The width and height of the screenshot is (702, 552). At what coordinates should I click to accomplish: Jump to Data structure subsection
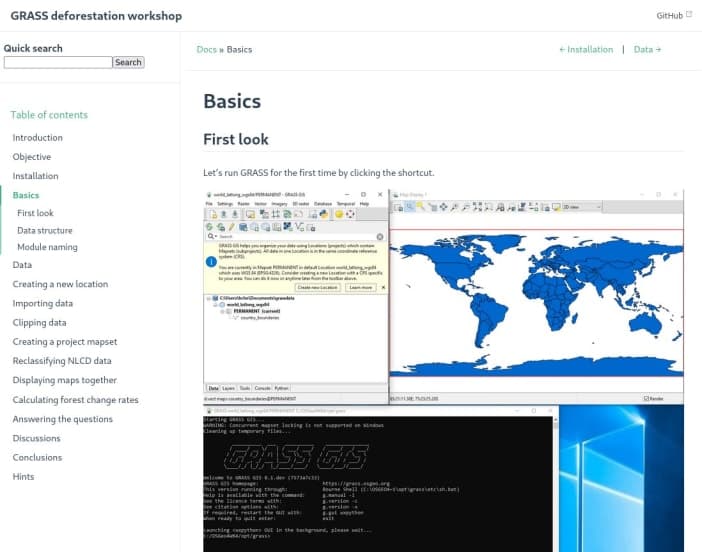point(45,230)
